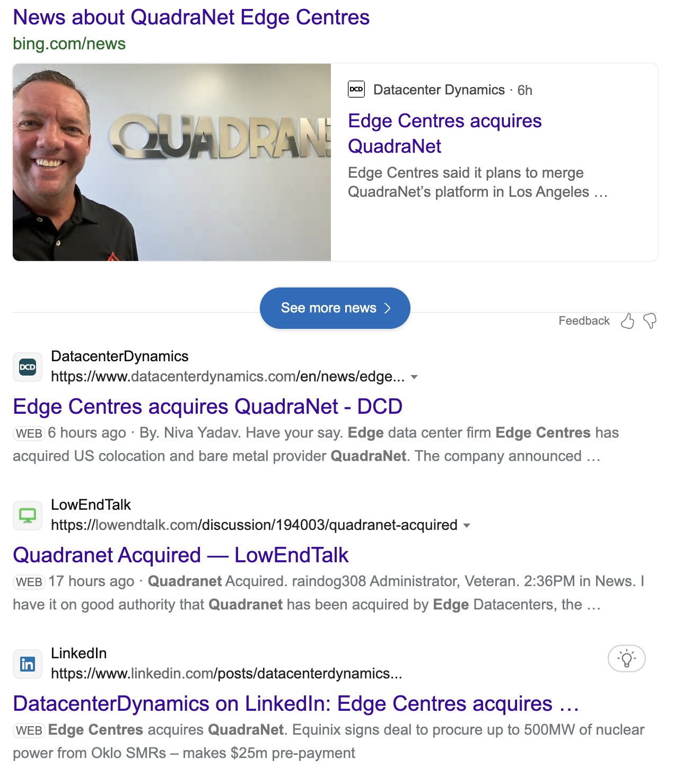Screen dimensions: 700x784
Task: Open Edge Centres acquires QuadraNet news card headline
Action: coord(445,134)
